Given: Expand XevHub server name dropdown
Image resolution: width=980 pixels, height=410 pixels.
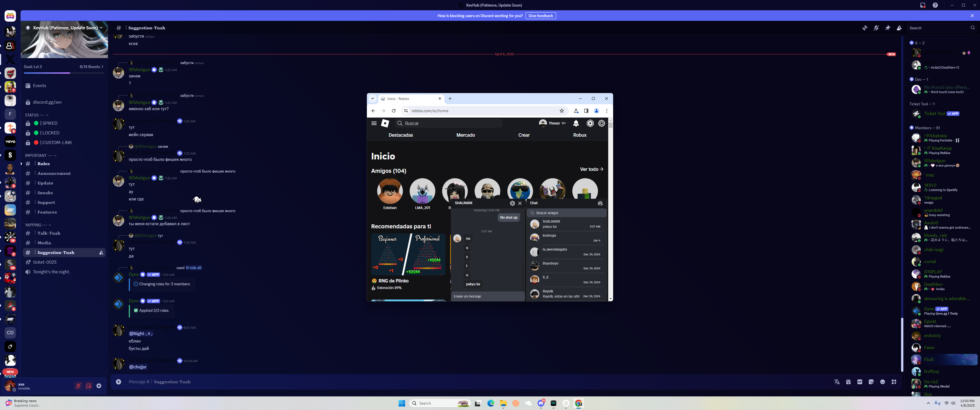Looking at the screenshot, I should [x=101, y=28].
